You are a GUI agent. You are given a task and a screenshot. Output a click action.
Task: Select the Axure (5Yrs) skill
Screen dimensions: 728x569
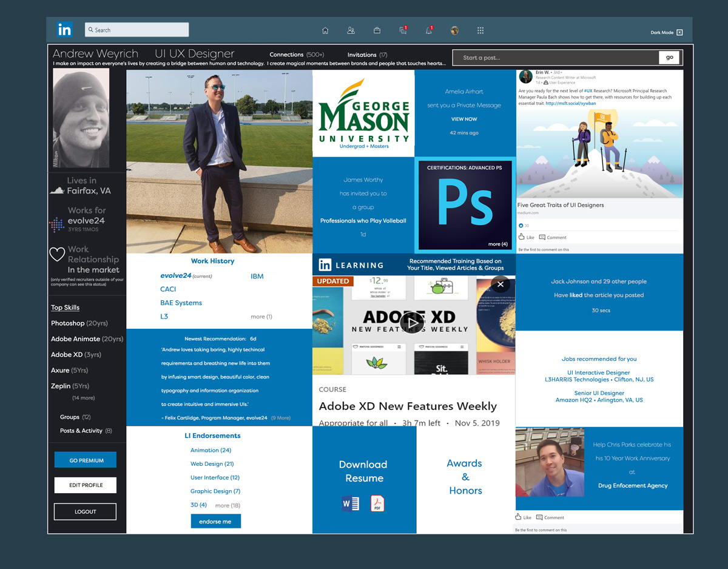(70, 370)
